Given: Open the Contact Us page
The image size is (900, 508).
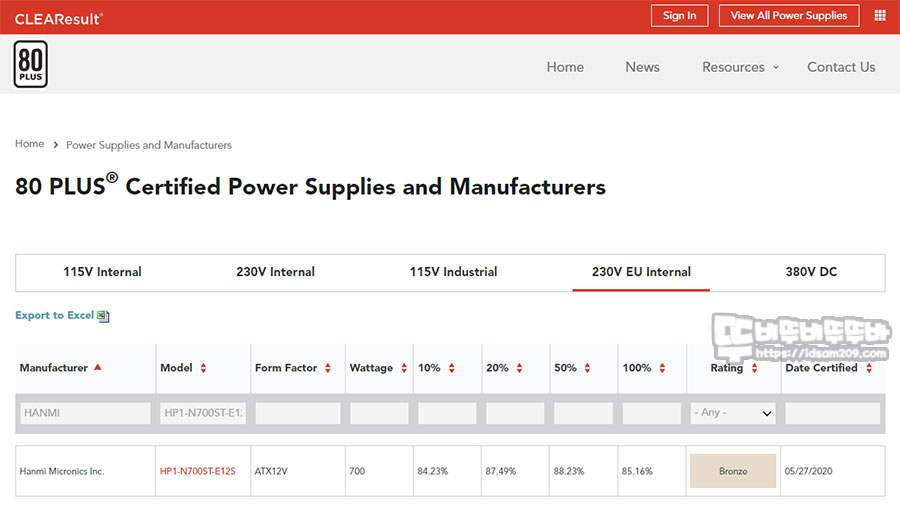Looking at the screenshot, I should [x=841, y=67].
